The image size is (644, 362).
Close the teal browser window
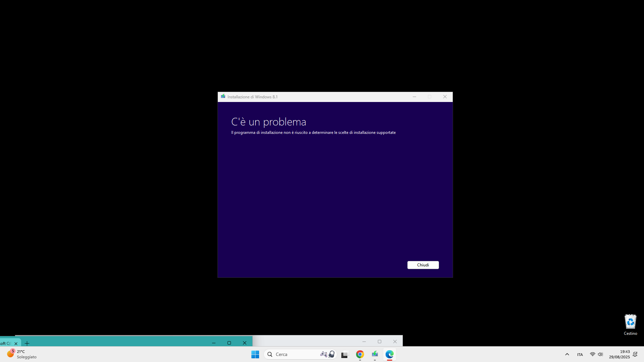tap(245, 343)
